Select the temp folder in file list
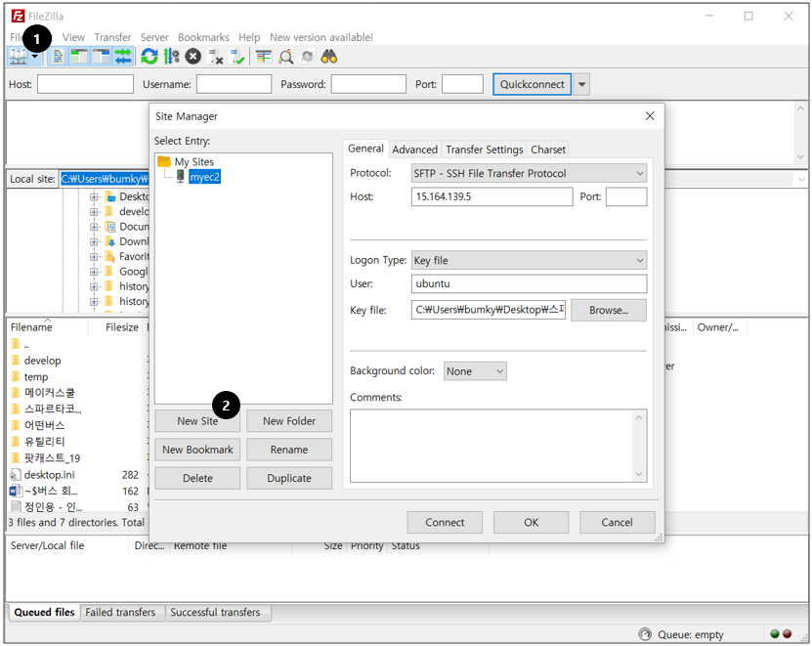The height and width of the screenshot is (646, 812). 36,376
